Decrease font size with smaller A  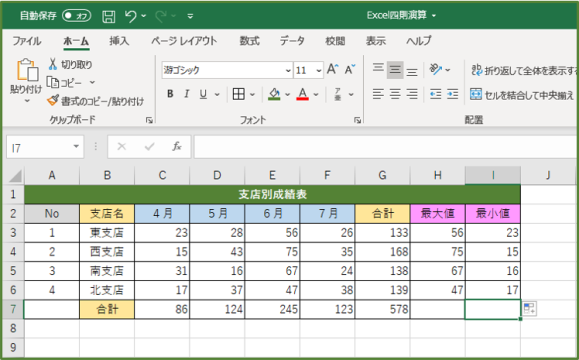point(350,69)
